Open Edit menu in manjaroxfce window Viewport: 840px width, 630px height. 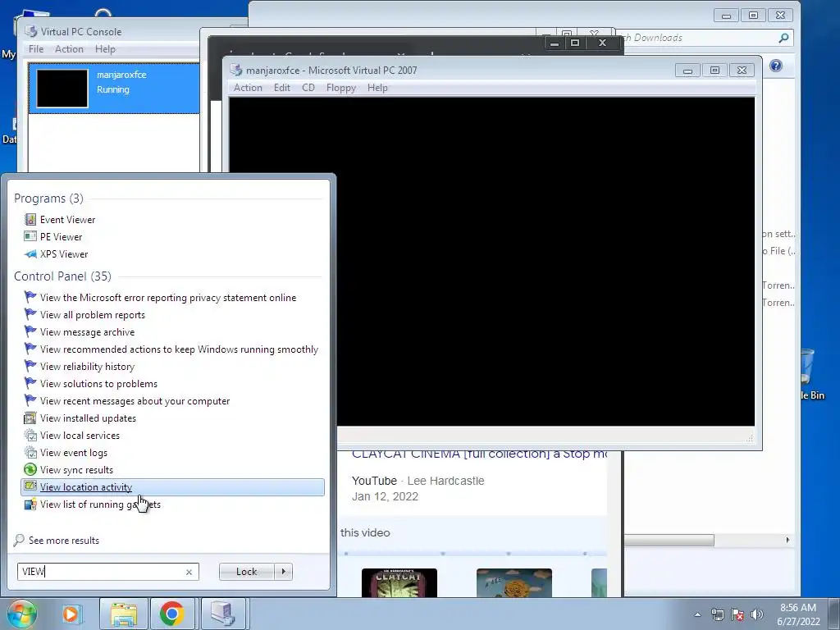coord(282,87)
